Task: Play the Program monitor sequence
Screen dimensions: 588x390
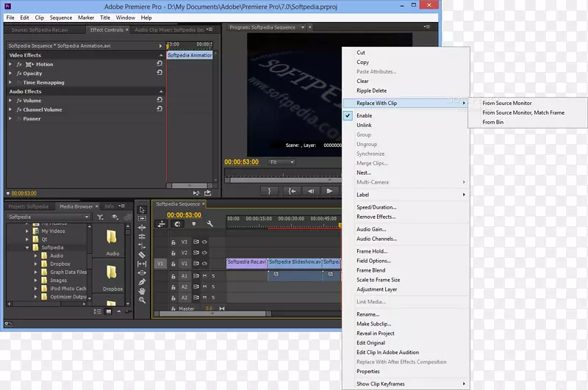Action: 329,191
